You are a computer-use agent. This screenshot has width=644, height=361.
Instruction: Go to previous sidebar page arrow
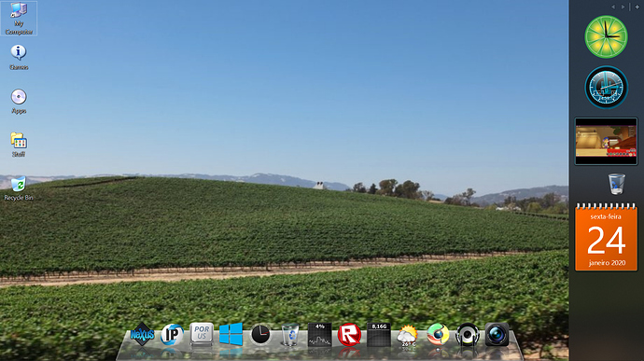[x=613, y=7]
